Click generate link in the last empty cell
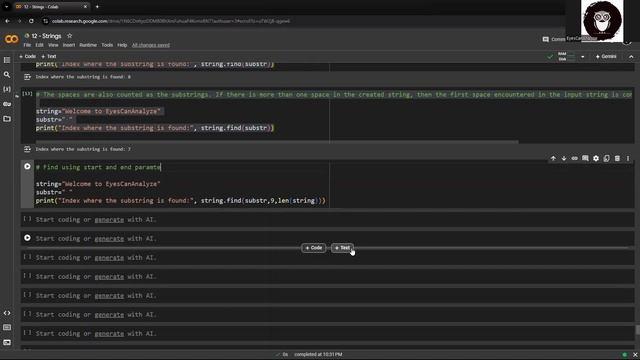Image resolution: width=640 pixels, height=360 pixels. click(109, 333)
